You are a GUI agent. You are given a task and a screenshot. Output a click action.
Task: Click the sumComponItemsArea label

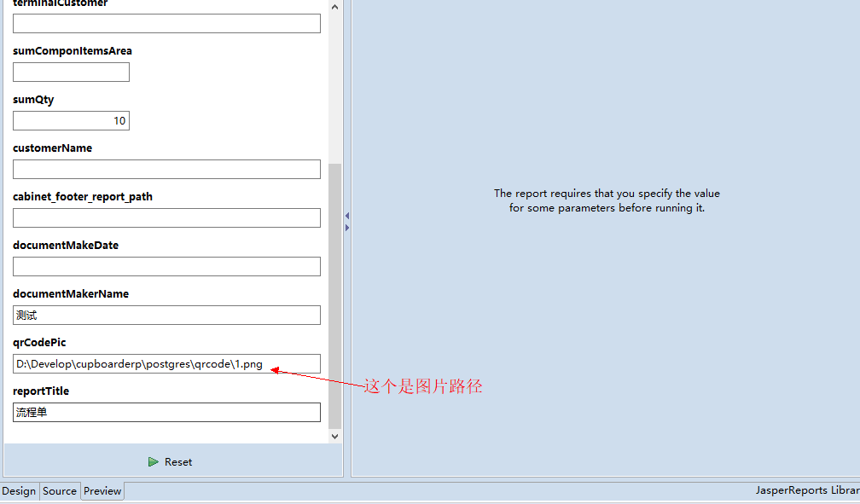[73, 51]
